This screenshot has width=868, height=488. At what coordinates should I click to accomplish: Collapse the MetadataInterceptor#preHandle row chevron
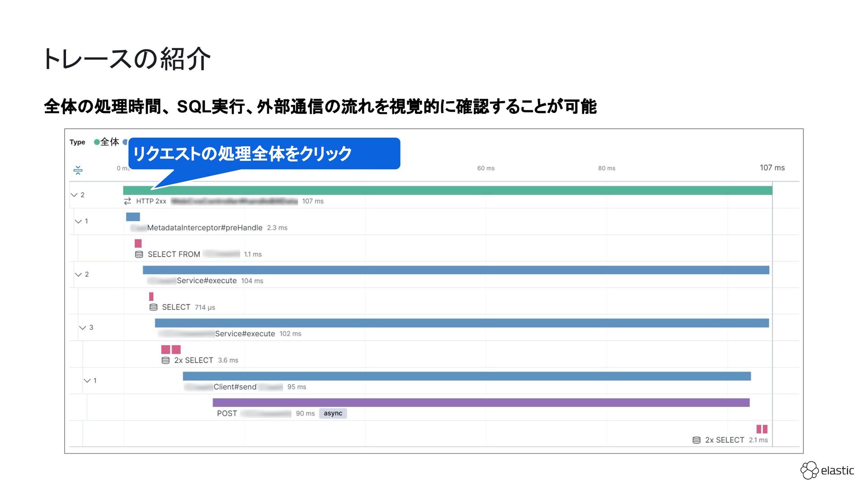[x=78, y=221]
